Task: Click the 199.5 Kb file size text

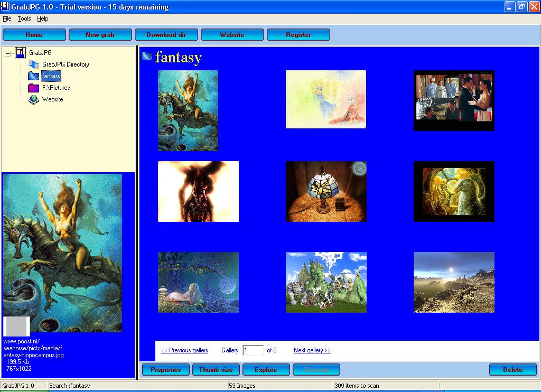Action: point(18,362)
